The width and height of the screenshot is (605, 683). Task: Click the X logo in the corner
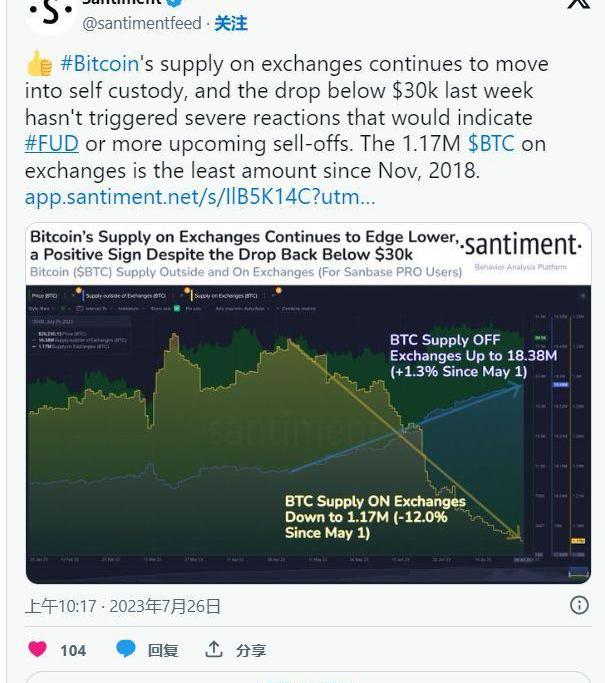click(x=579, y=3)
